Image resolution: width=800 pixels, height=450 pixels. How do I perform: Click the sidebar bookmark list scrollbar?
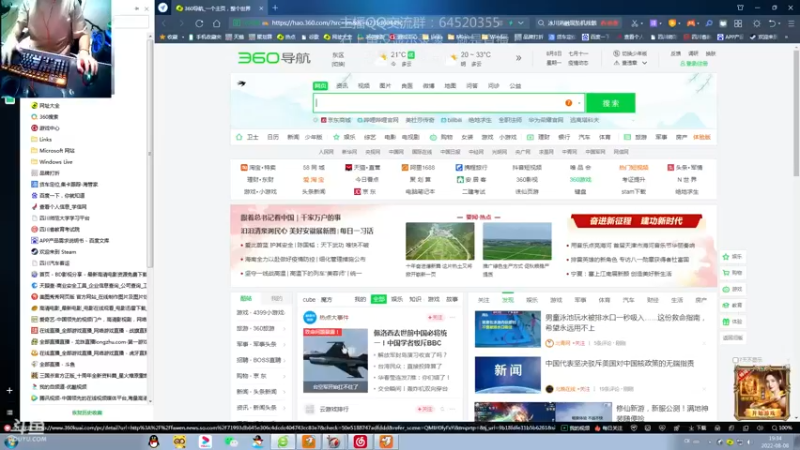(149, 153)
